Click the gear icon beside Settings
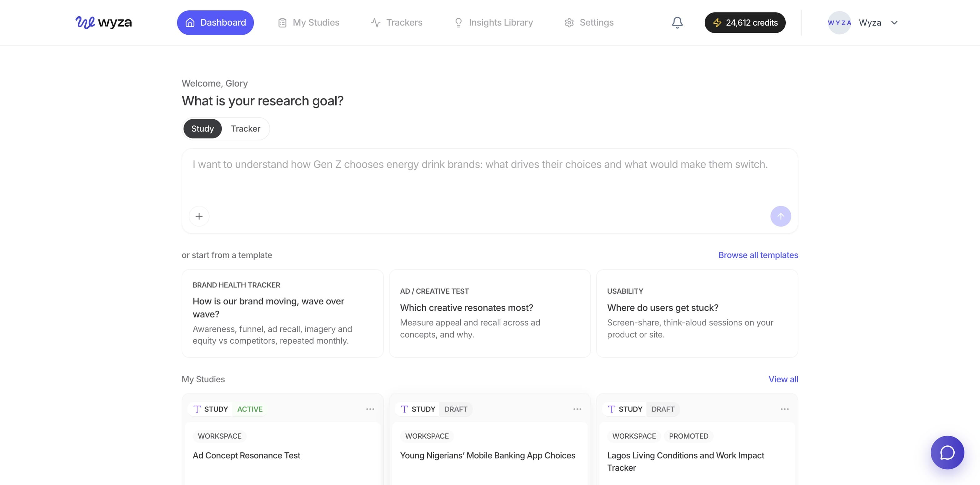The height and width of the screenshot is (485, 980). (569, 23)
